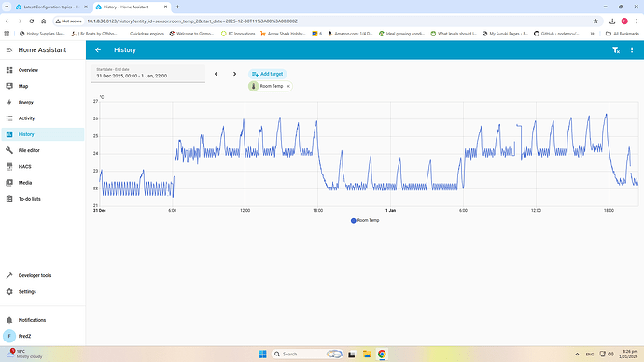644x362 pixels.
Task: Open the weather widget
Action: 24,354
